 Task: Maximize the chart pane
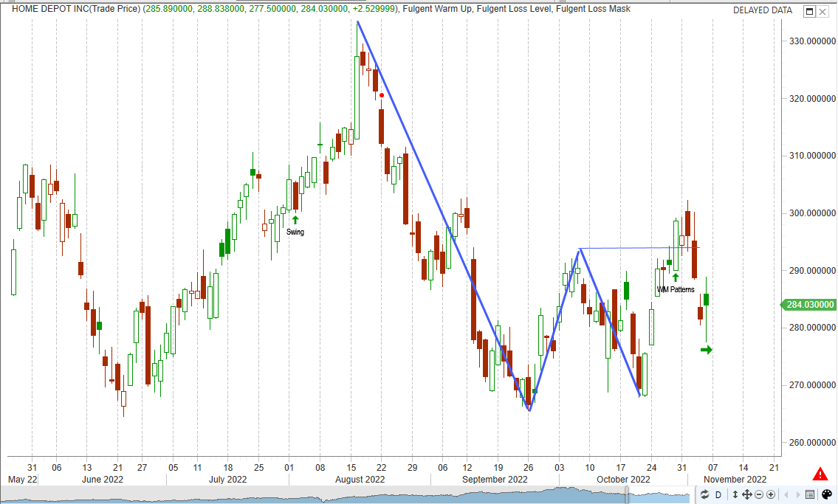point(810,11)
